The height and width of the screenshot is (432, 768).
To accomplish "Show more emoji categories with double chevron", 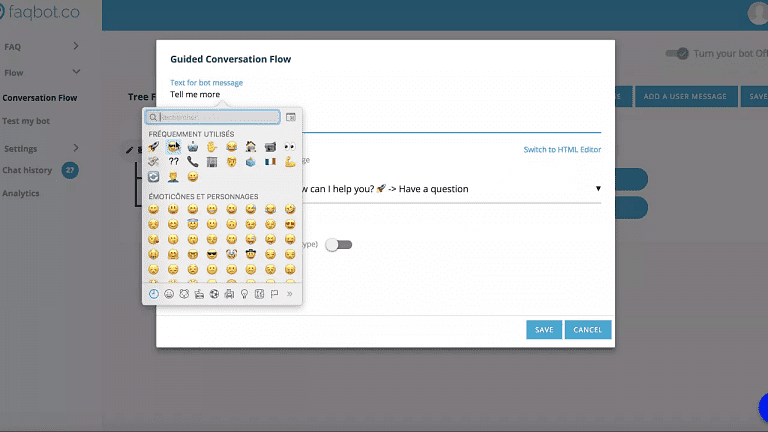I will pyautogui.click(x=290, y=294).
